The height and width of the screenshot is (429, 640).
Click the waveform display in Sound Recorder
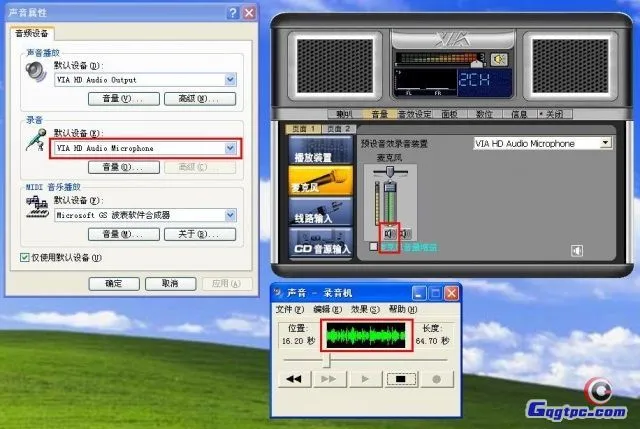pyautogui.click(x=366, y=336)
